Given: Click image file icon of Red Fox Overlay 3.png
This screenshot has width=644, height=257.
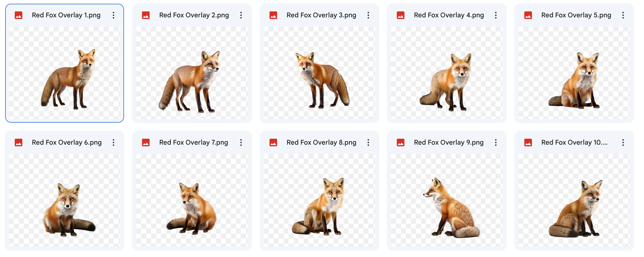Looking at the screenshot, I should [273, 15].
